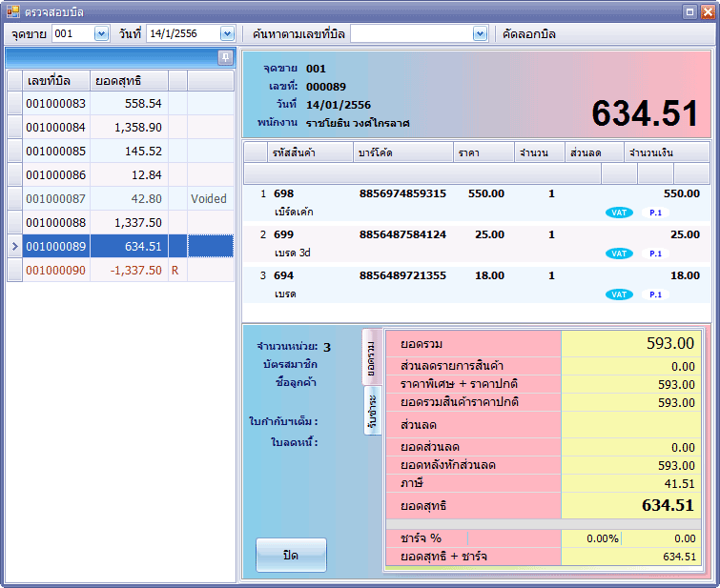Image resolution: width=720 pixels, height=588 pixels.
Task: Select voided bill 001000087
Action: [x=55, y=199]
